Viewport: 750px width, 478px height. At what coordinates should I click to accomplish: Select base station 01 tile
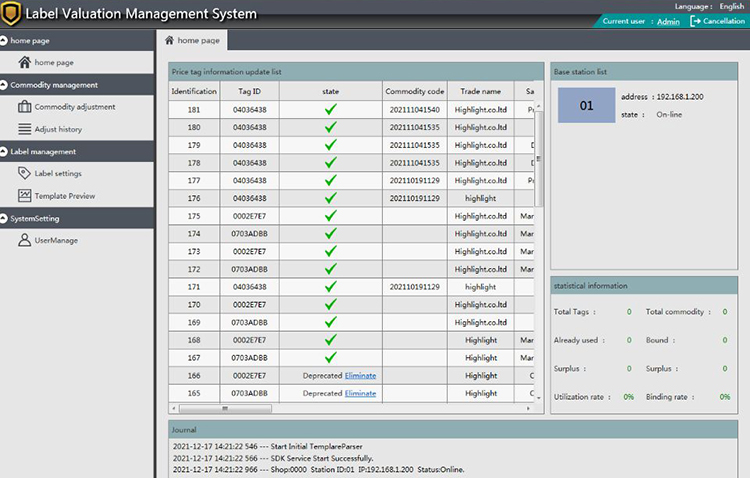point(587,106)
